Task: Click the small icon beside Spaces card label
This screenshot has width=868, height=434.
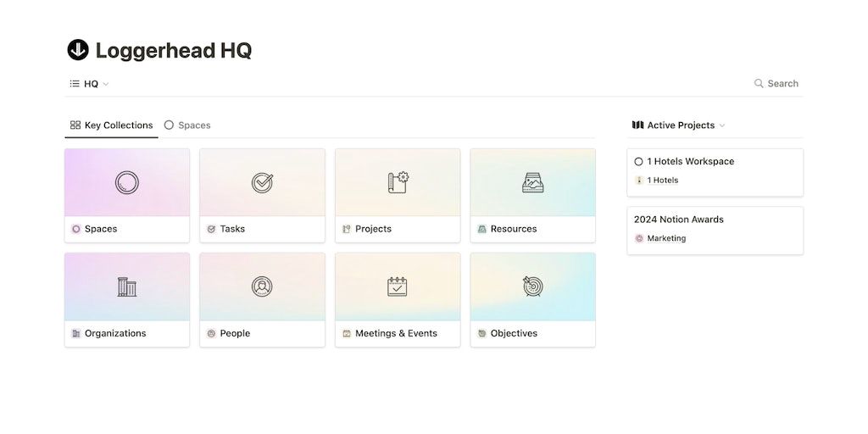Action: 75,229
